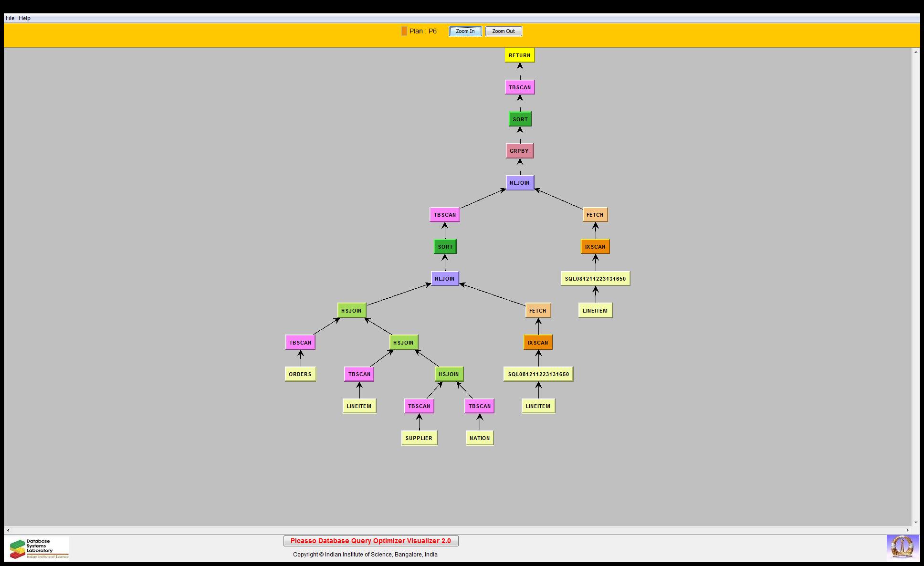The height and width of the screenshot is (566, 924).
Task: Click the FETCH node under top NLJOIN
Action: pyautogui.click(x=595, y=215)
